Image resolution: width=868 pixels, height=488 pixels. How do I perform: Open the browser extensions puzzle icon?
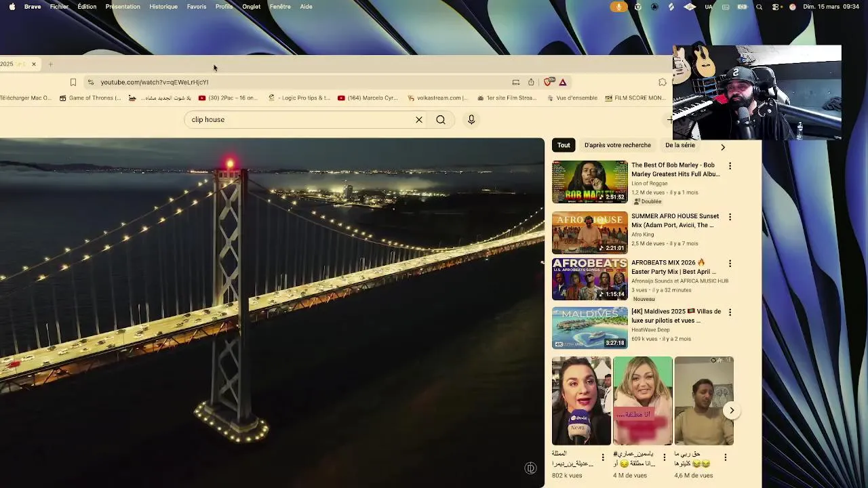663,82
